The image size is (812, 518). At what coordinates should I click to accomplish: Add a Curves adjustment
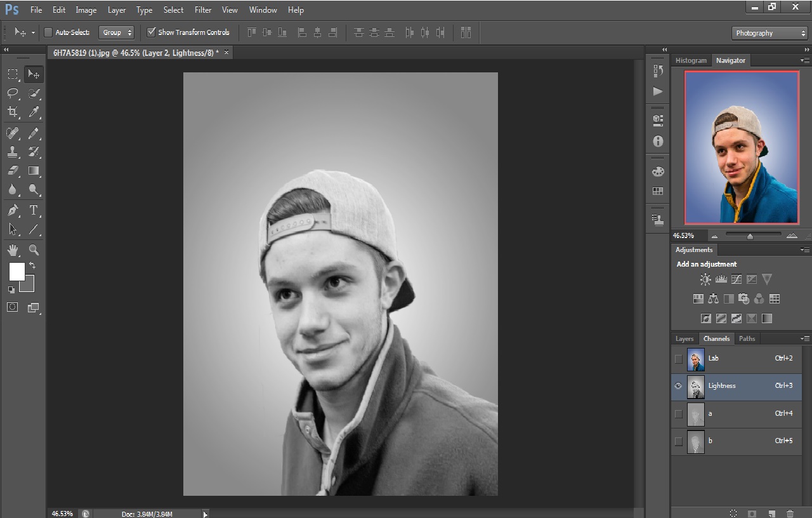tap(737, 279)
